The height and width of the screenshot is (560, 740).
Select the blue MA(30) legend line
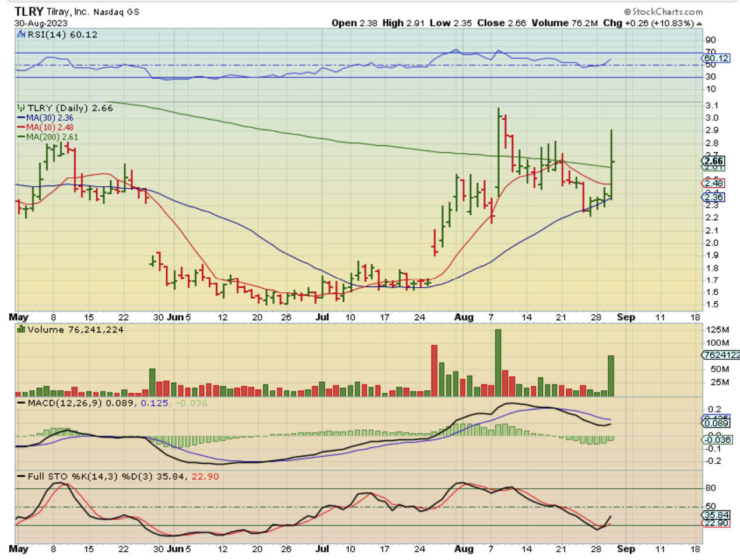[x=21, y=118]
